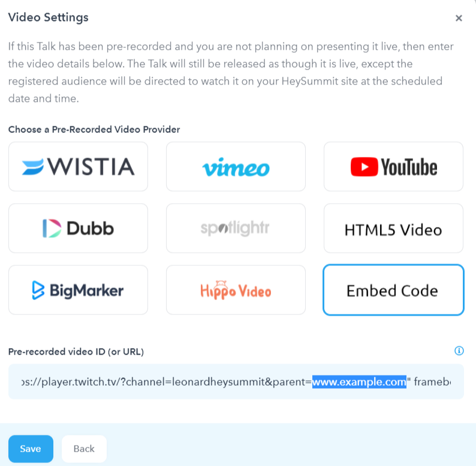Select the Embed Code provider card
Viewport: 476px width, 466px height.
pyautogui.click(x=393, y=290)
